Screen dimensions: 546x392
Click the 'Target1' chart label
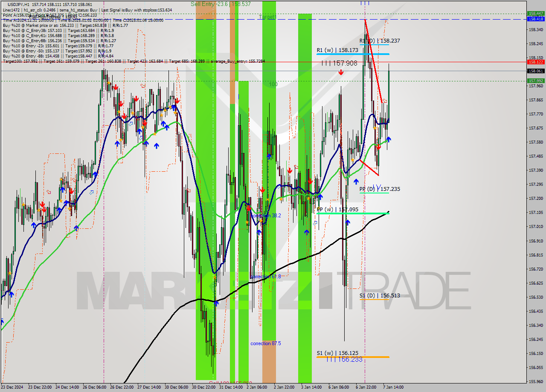[267, 17]
